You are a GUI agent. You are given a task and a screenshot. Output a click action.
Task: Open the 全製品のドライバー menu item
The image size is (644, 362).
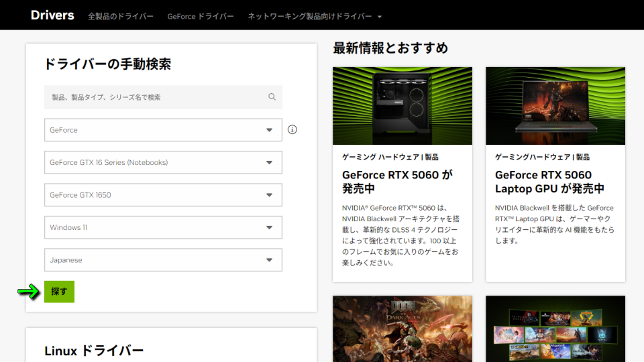120,16
